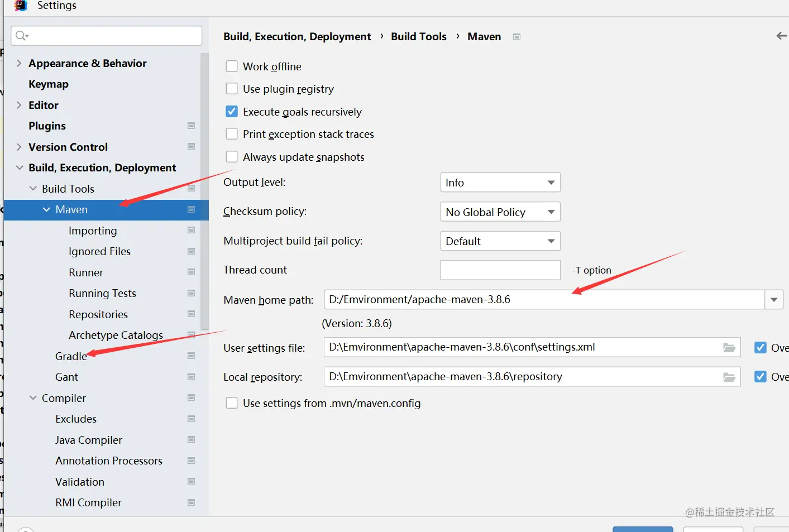This screenshot has height=532, width=789.
Task: Toggle Override checkbox for Local repository
Action: (x=761, y=377)
